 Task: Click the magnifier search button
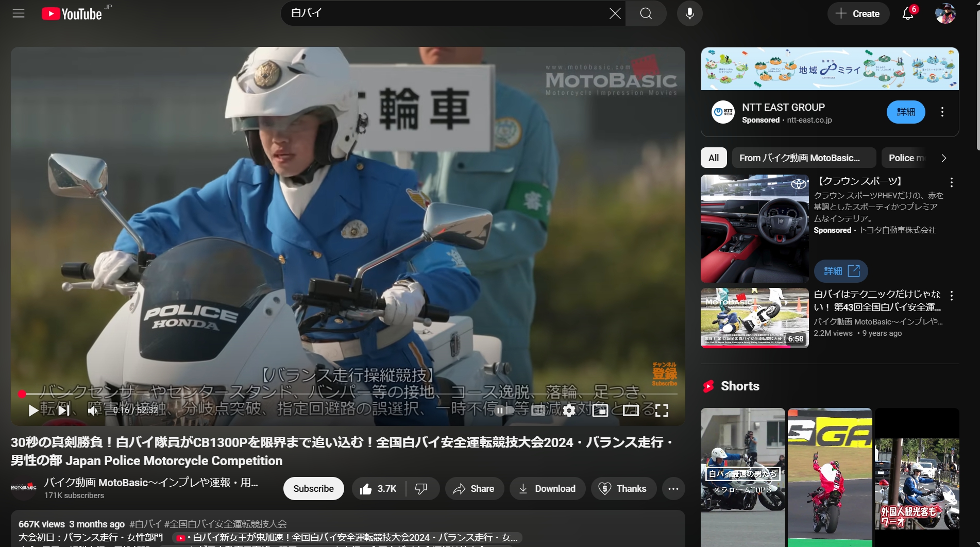tap(646, 13)
